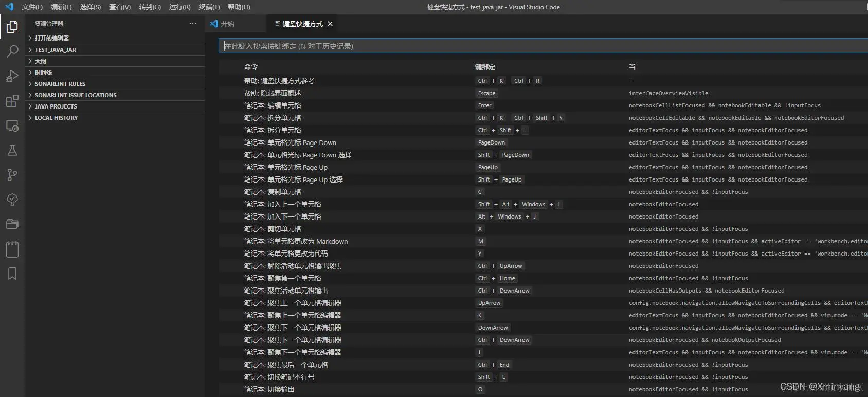This screenshot has width=868, height=397.
Task: Open the Search view in activity bar
Action: 12,51
